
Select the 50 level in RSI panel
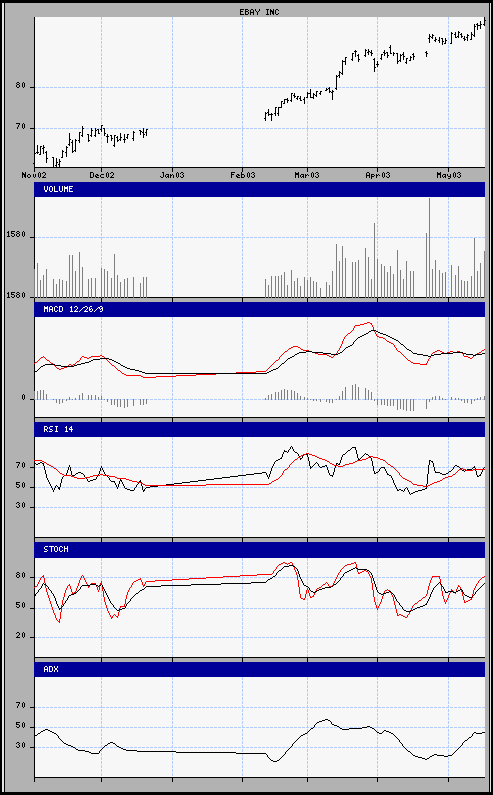click(20, 487)
